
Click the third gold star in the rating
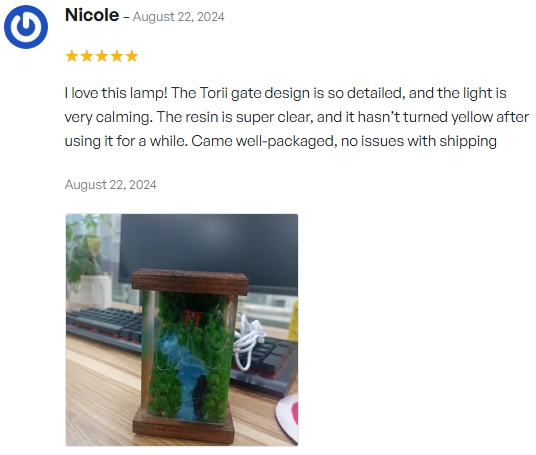[x=102, y=56]
